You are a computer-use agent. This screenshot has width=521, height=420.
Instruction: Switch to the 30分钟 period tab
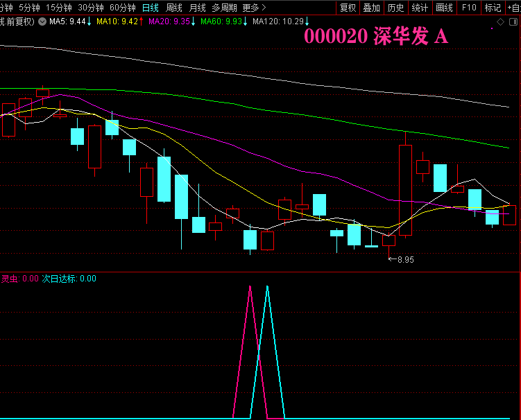click(x=91, y=8)
